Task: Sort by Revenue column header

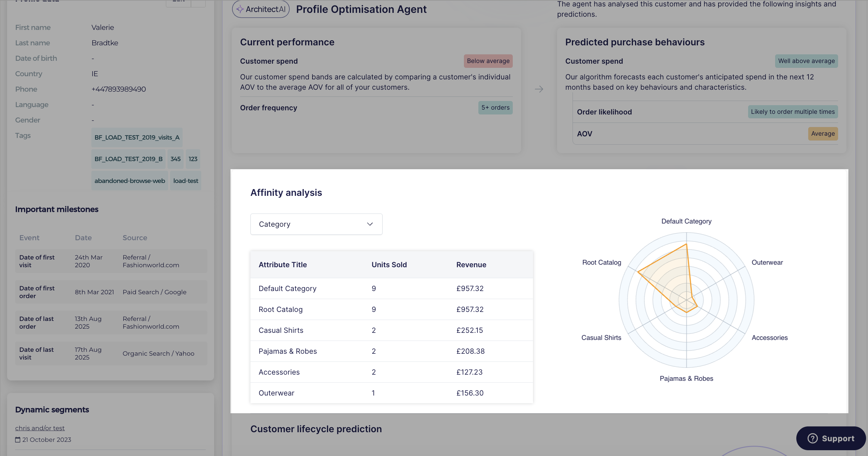Action: [x=471, y=265]
